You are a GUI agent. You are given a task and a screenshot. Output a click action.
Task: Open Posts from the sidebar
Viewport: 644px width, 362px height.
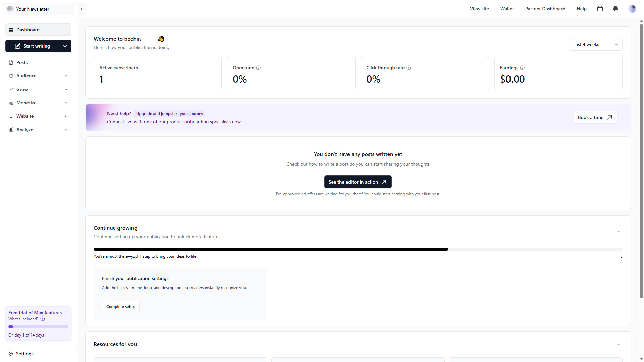[22, 63]
